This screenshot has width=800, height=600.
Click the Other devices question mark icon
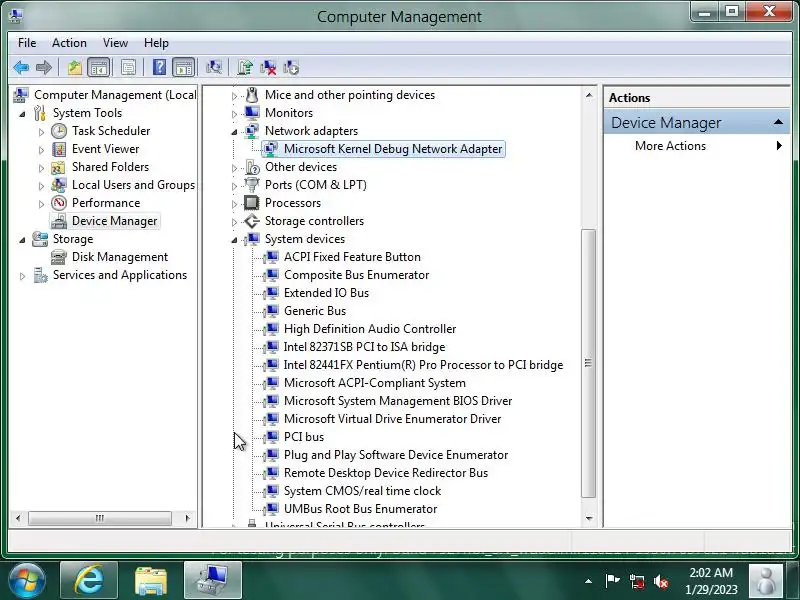(x=252, y=167)
